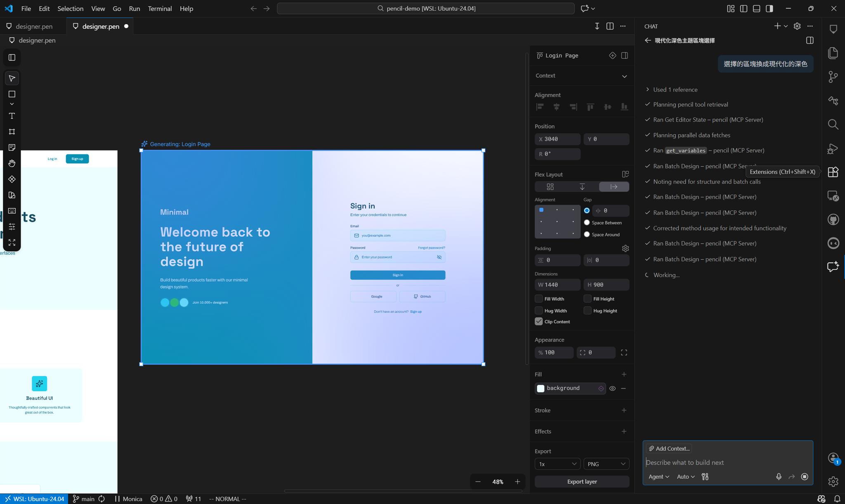Uncheck the Clip Content checkbox

[539, 322]
